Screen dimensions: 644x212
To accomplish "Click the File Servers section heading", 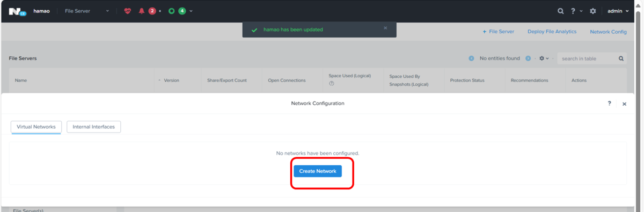I will [x=23, y=58].
